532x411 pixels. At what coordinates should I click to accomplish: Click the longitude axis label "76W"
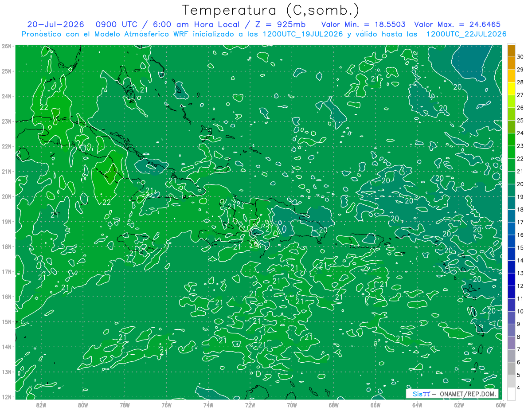(x=166, y=404)
